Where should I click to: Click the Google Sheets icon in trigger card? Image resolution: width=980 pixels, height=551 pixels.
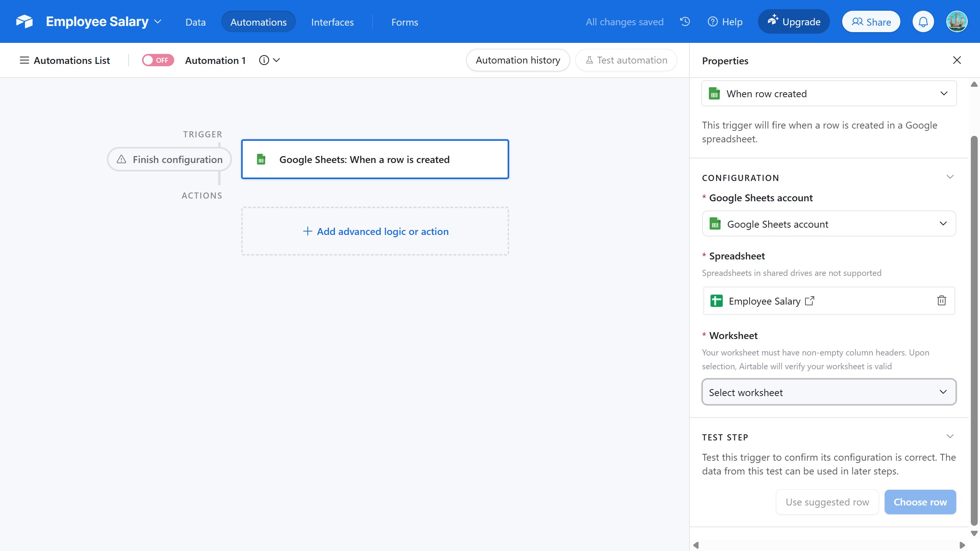tap(261, 159)
